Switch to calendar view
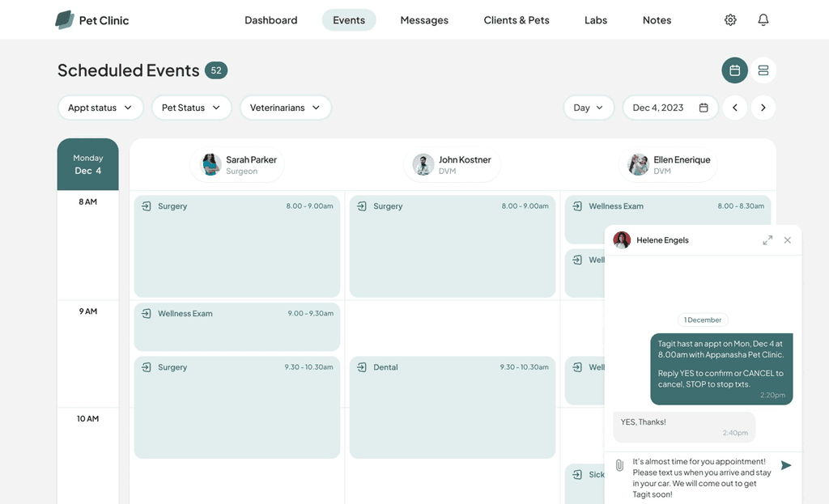 coord(734,70)
